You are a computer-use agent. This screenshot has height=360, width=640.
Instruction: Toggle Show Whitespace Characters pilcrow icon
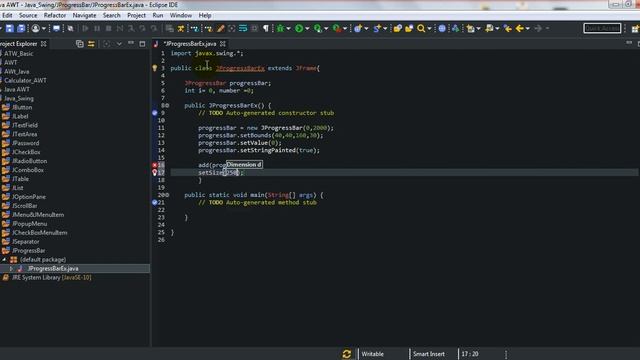(266, 28)
